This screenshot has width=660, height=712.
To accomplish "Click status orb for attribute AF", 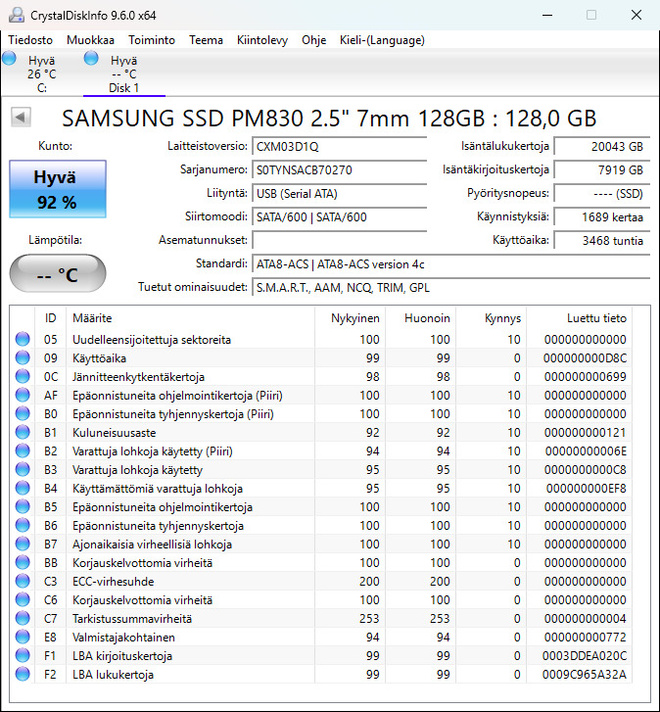I will (22, 395).
